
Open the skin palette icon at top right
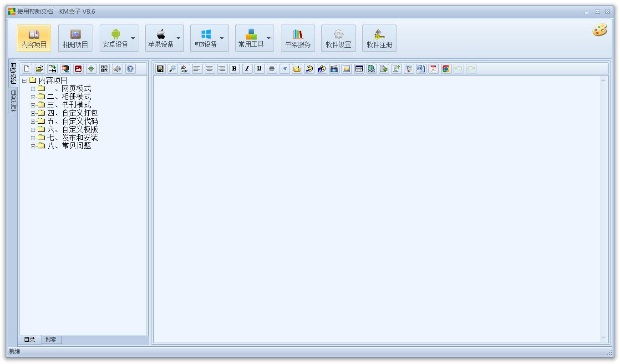[x=600, y=30]
